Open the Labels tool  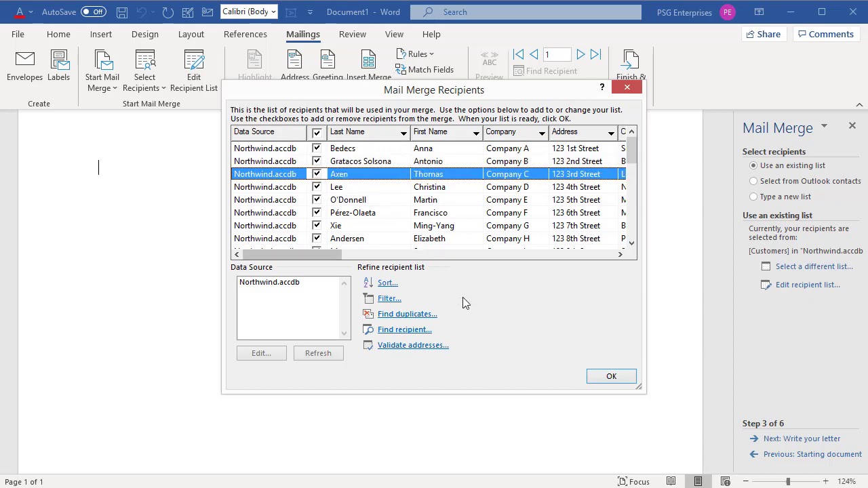click(x=58, y=66)
